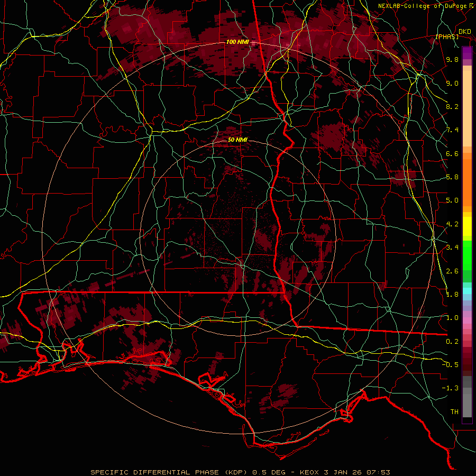Image resolution: width=476 pixels, height=476 pixels.
Task: Pick the orange segment of the color bar
Action: (x=467, y=182)
